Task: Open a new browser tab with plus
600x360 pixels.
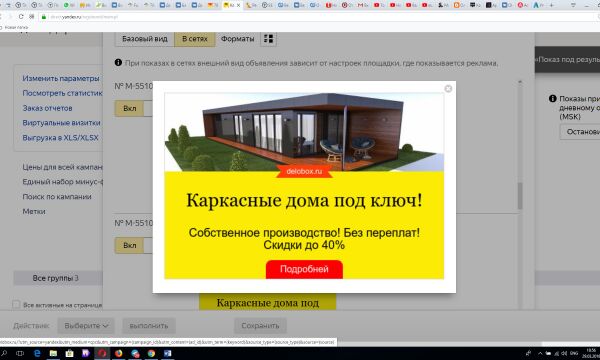Action: (551, 5)
